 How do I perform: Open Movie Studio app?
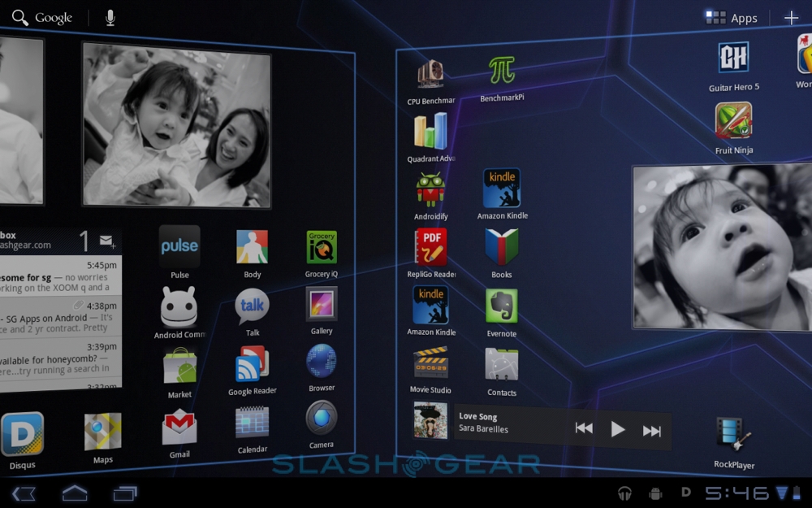click(430, 363)
